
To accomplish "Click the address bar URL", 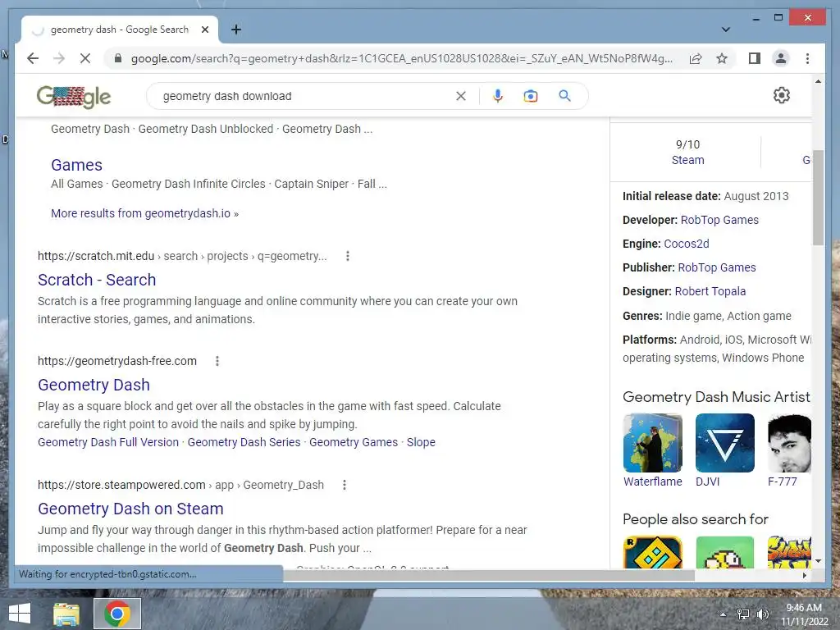I will pos(402,58).
